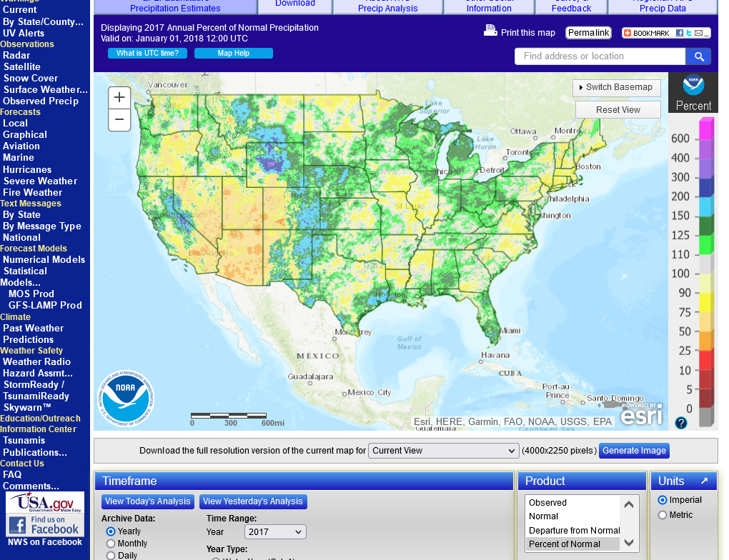The width and height of the screenshot is (729, 560).
Task: Open the Snow Cover sidebar link
Action: tap(31, 79)
